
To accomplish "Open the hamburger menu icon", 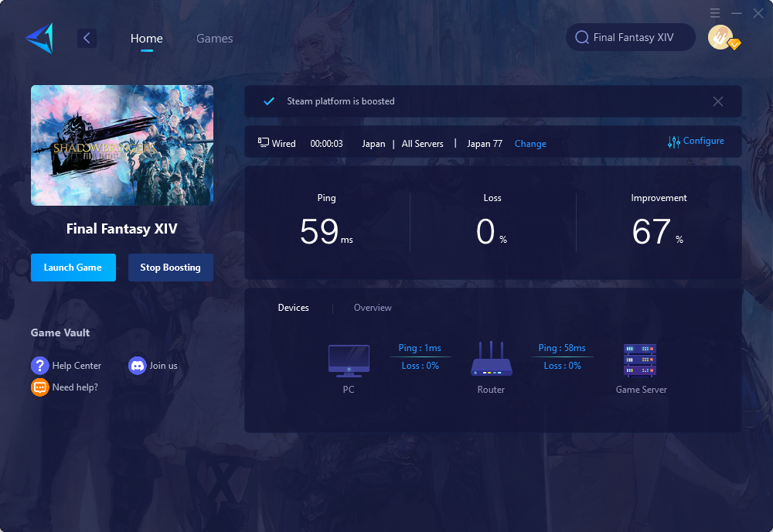I will click(x=715, y=13).
